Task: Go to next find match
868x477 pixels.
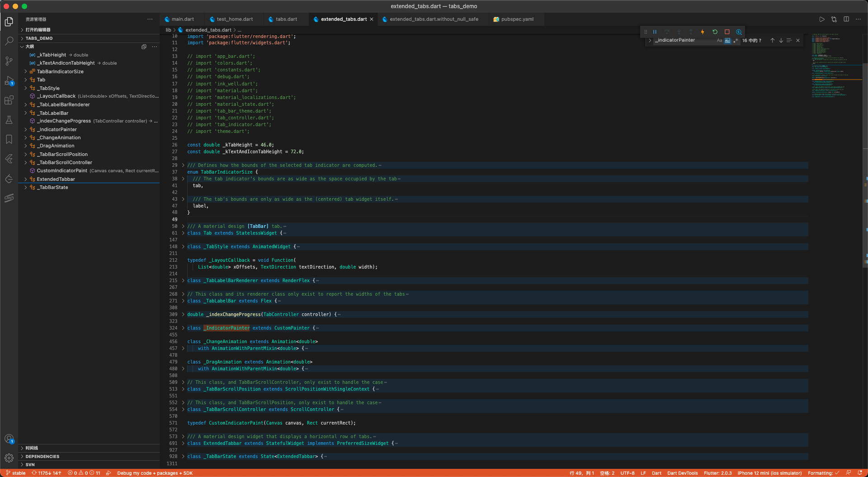Action: pyautogui.click(x=781, y=40)
